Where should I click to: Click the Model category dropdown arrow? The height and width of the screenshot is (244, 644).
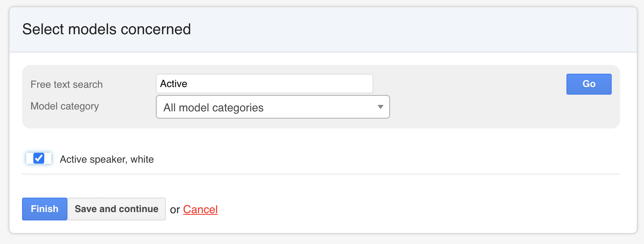[x=380, y=107]
